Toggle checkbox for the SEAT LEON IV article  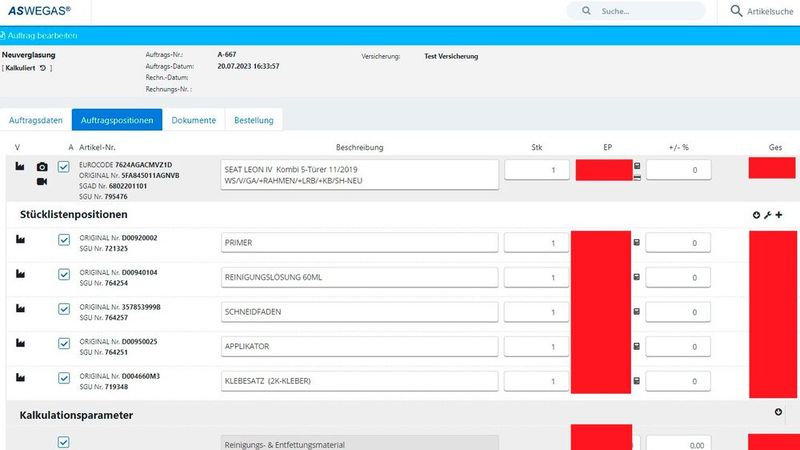64,166
